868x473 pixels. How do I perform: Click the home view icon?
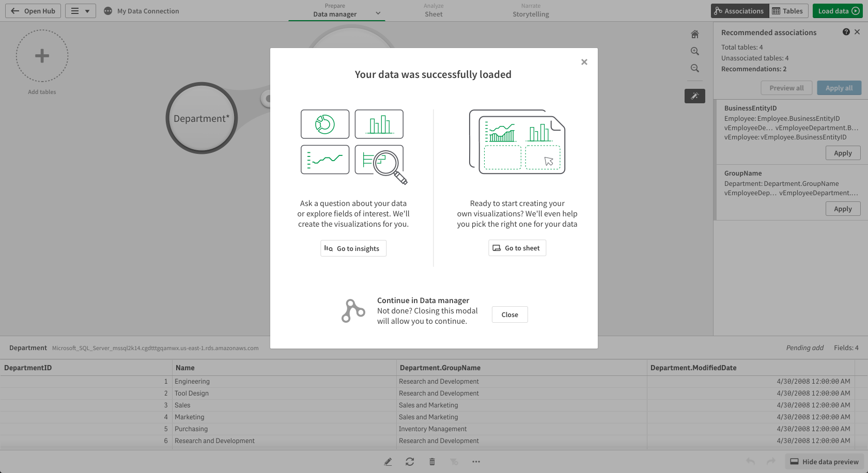(x=694, y=35)
